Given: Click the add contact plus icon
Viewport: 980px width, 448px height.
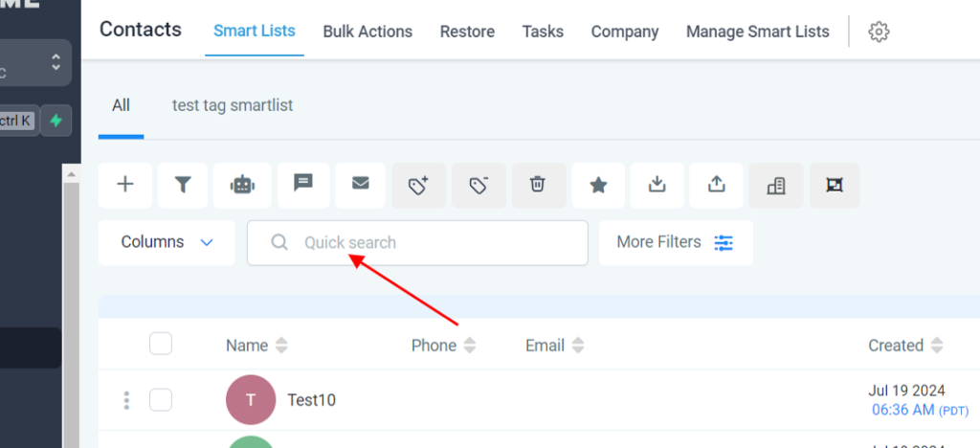Looking at the screenshot, I should click(x=125, y=185).
